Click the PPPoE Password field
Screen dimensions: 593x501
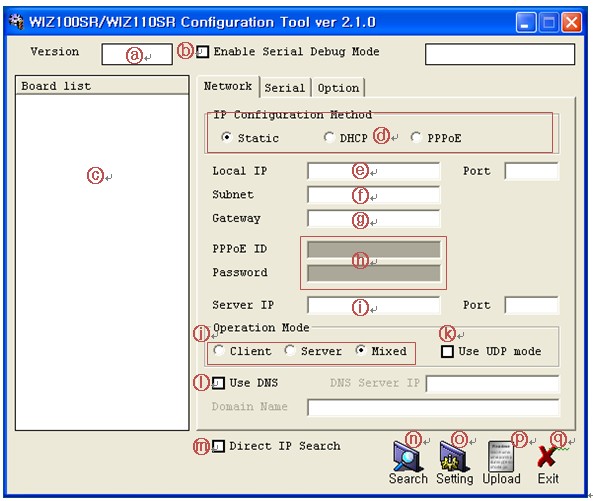tap(374, 273)
